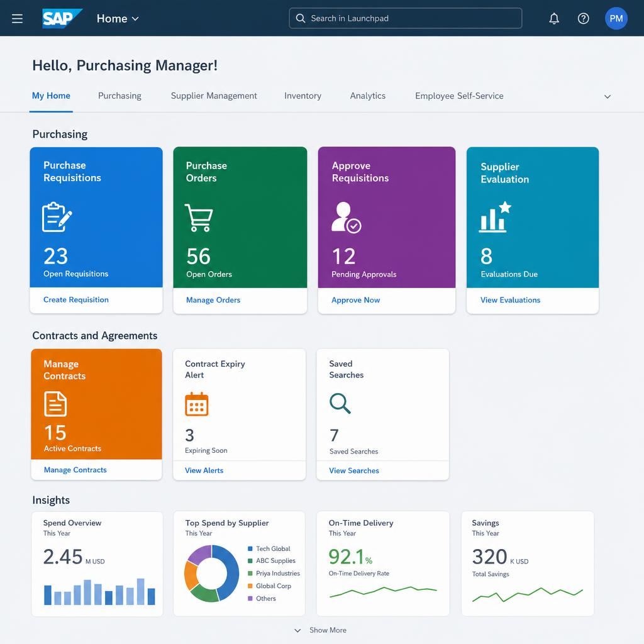Click the Others legend color swatch

tap(250, 599)
